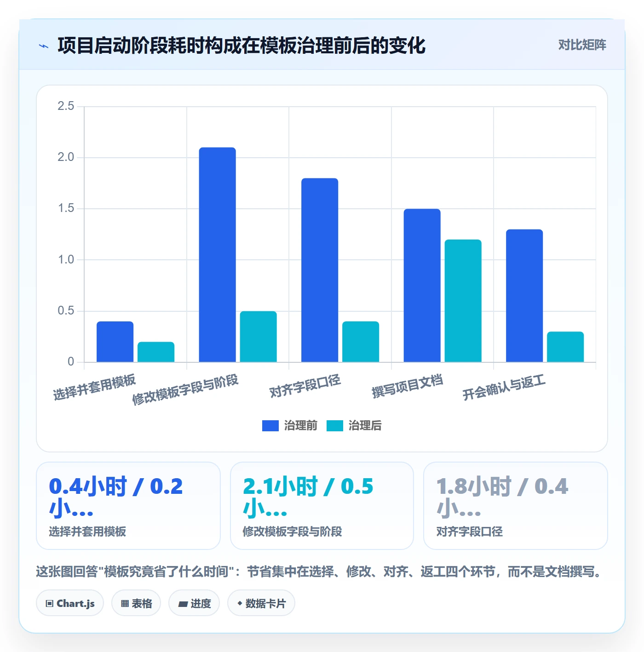Click the 治理前 bar for 选择并套用模板
644x652 pixels.
[x=115, y=342]
